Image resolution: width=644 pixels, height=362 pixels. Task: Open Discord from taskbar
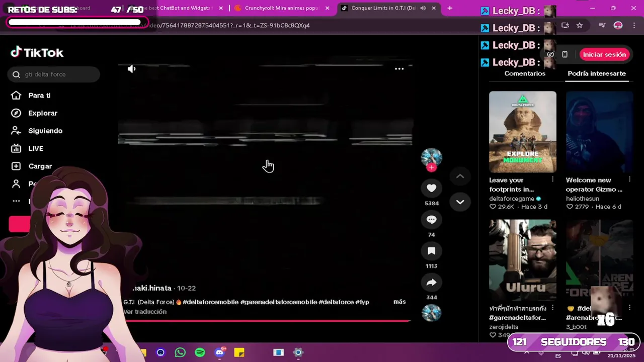point(219,352)
